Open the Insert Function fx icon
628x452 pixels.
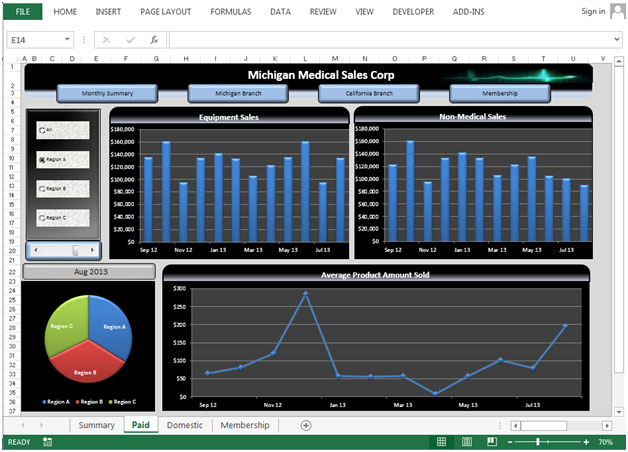click(154, 40)
